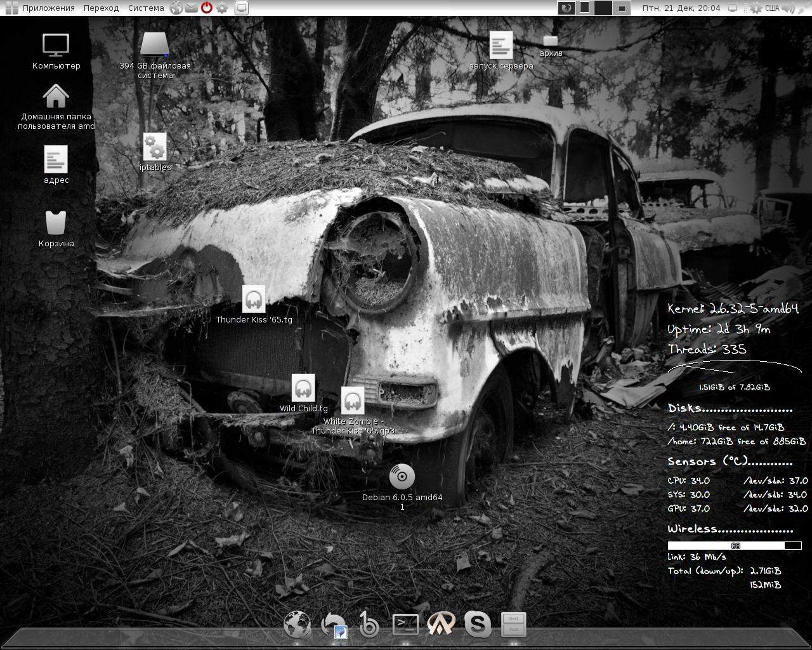Open the Система menu
This screenshot has width=812, height=650.
pos(146,8)
